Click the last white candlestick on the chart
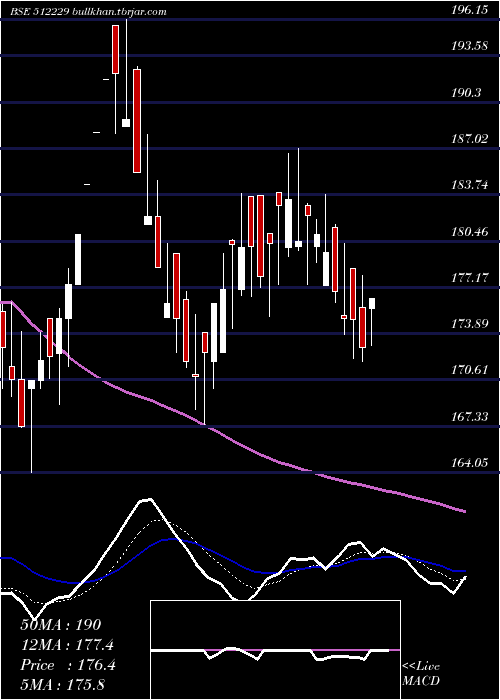This screenshot has height=700, width=500. pos(372,303)
